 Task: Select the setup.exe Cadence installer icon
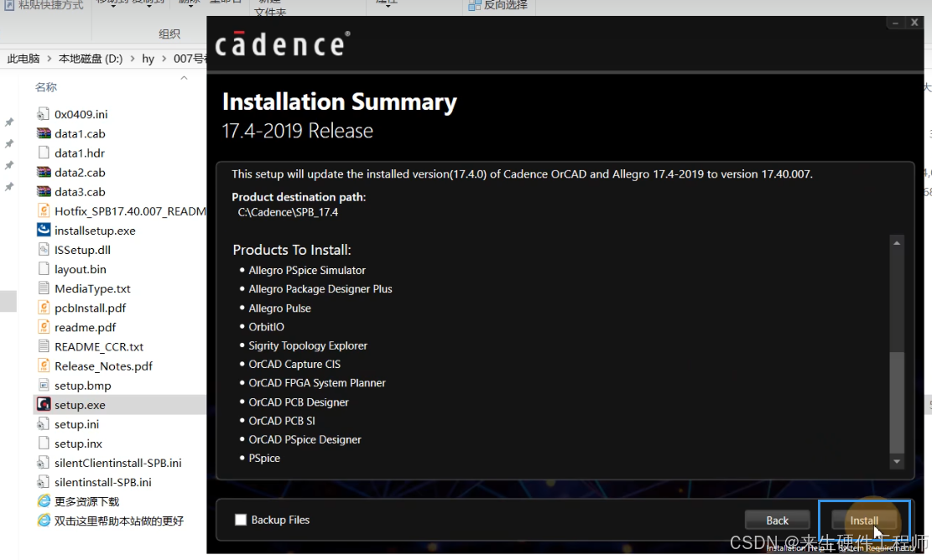(x=44, y=405)
